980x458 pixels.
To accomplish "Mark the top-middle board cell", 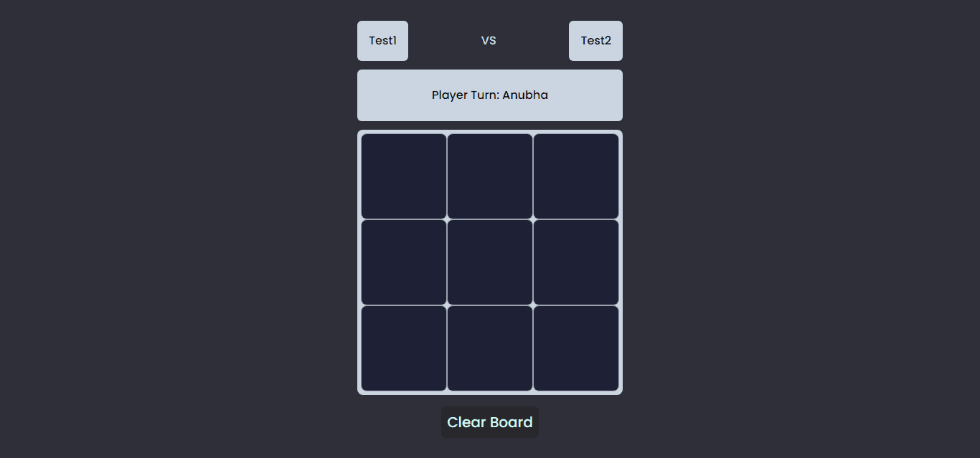I will 490,176.
